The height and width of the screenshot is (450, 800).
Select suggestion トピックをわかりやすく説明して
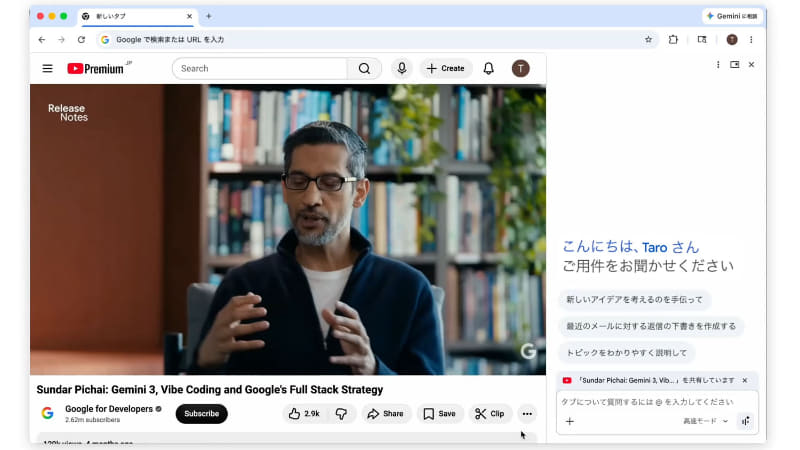(x=627, y=353)
